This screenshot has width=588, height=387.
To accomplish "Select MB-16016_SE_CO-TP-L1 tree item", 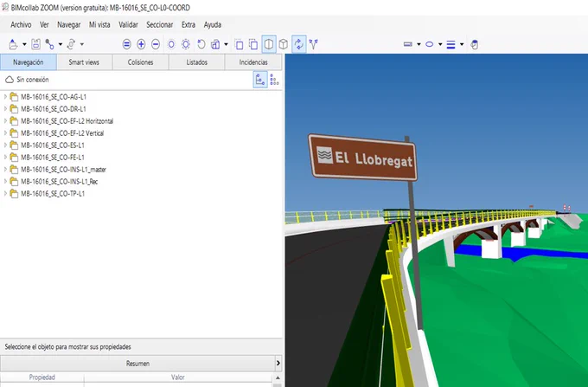I will (53, 194).
